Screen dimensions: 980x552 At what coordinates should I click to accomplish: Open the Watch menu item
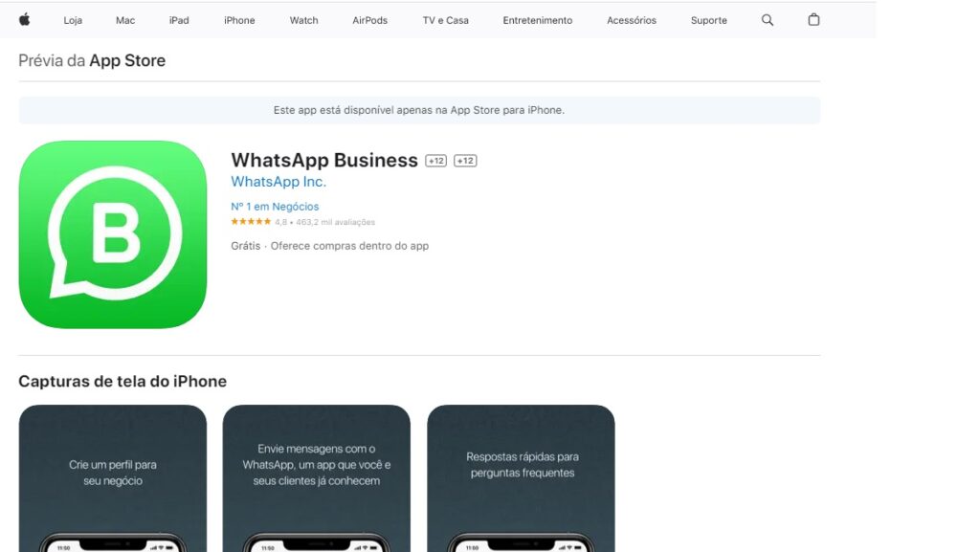point(303,20)
